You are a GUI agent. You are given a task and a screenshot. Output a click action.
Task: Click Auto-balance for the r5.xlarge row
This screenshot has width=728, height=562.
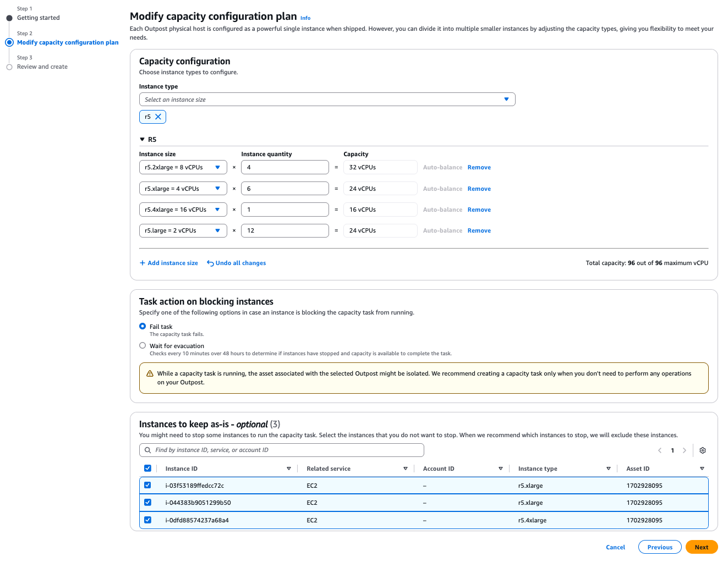(x=442, y=189)
